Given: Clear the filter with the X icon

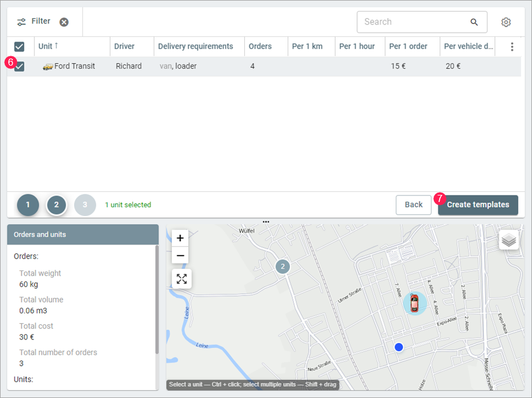Looking at the screenshot, I should 64,22.
